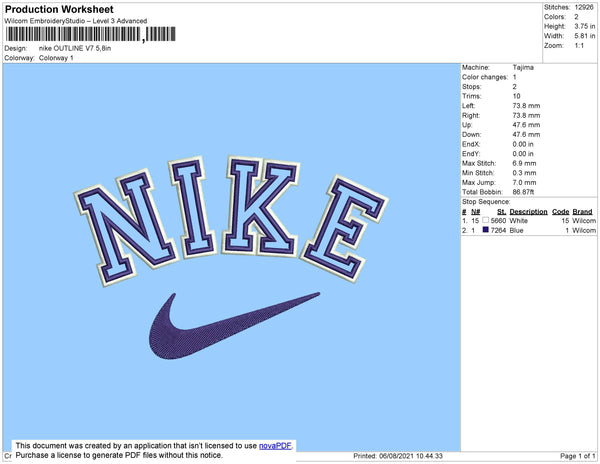Click the Colors value '2'

pyautogui.click(x=576, y=17)
